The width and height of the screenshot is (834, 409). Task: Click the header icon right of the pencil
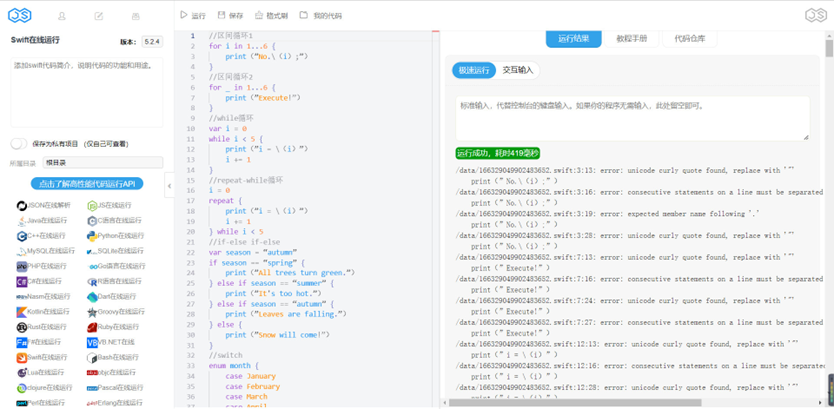[136, 16]
